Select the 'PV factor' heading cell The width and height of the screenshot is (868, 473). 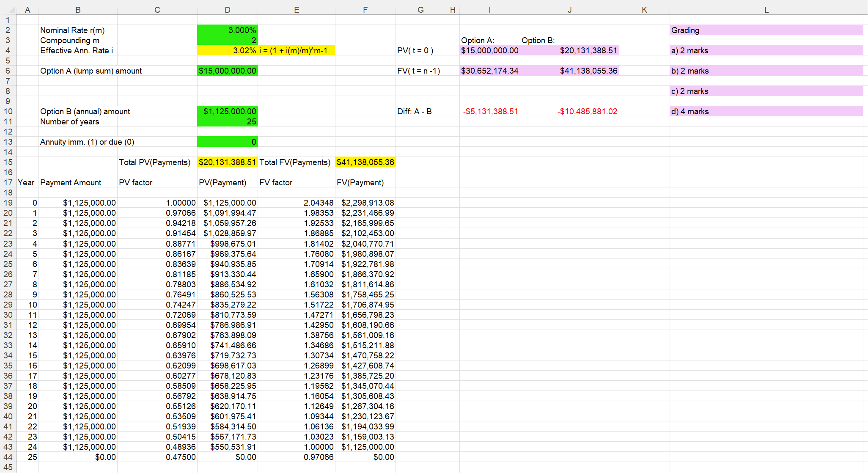tap(157, 182)
